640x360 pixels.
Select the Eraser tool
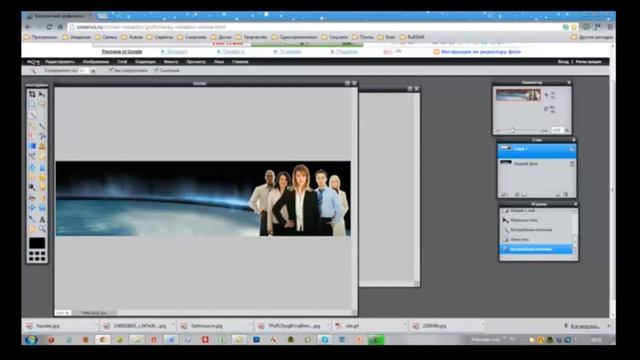[x=32, y=136]
